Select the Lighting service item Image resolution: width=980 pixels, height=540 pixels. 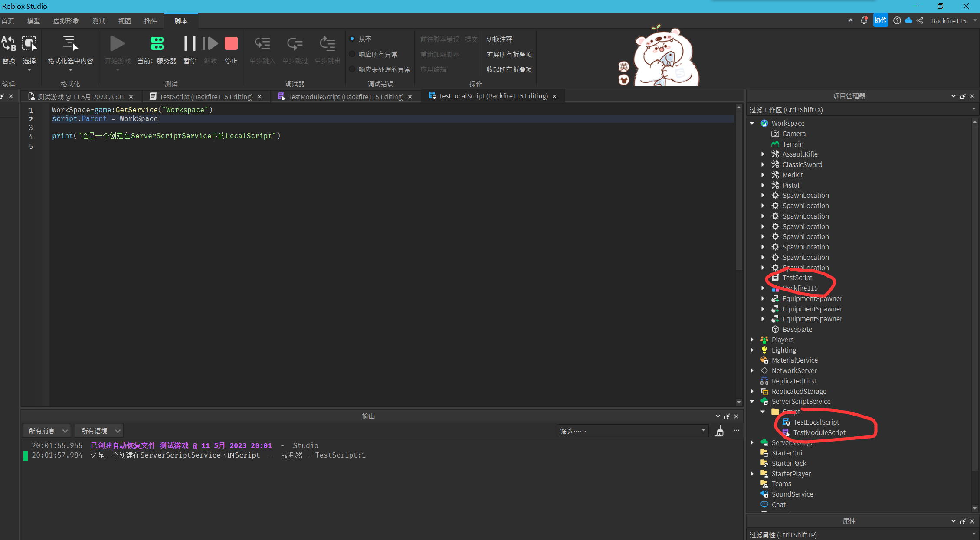[x=783, y=350]
